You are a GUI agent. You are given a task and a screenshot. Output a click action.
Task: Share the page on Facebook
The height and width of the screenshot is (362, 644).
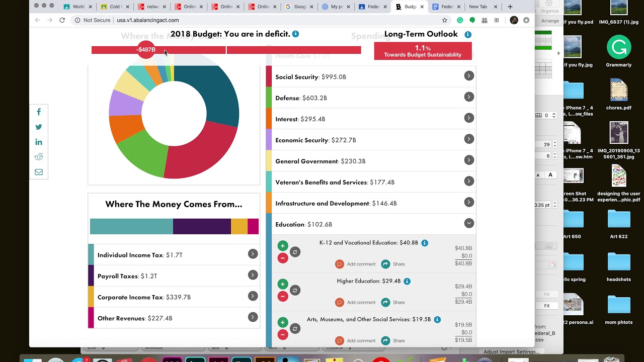tap(39, 112)
